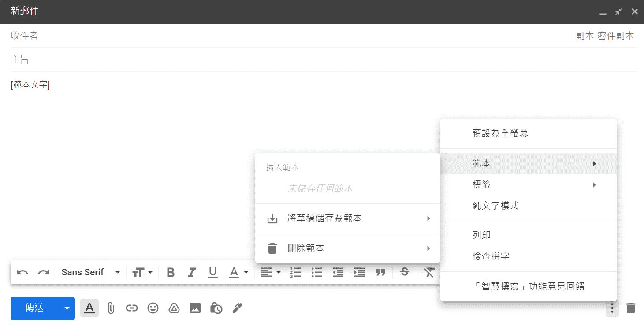Insert a bulleted list
Image resolution: width=644 pixels, height=327 pixels.
pos(316,272)
